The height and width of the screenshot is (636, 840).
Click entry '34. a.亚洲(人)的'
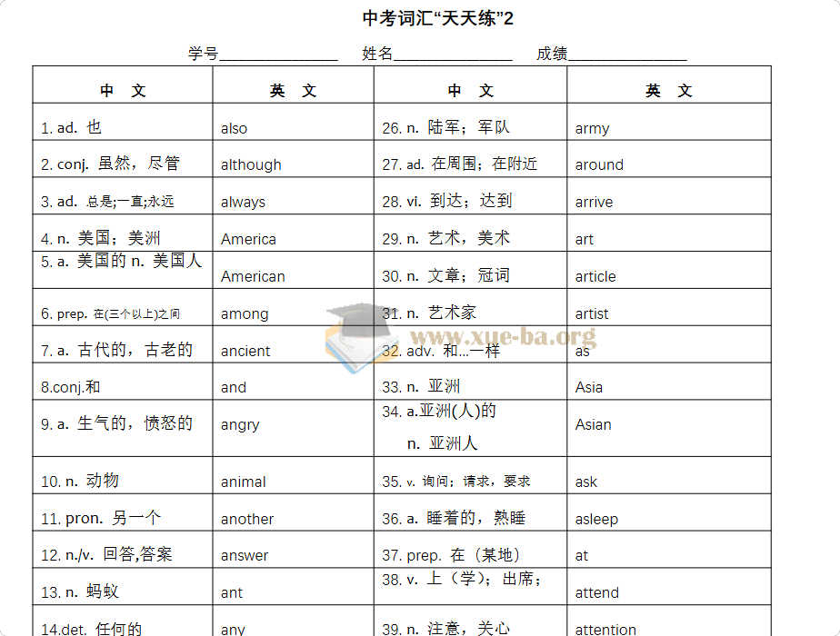coord(439,412)
